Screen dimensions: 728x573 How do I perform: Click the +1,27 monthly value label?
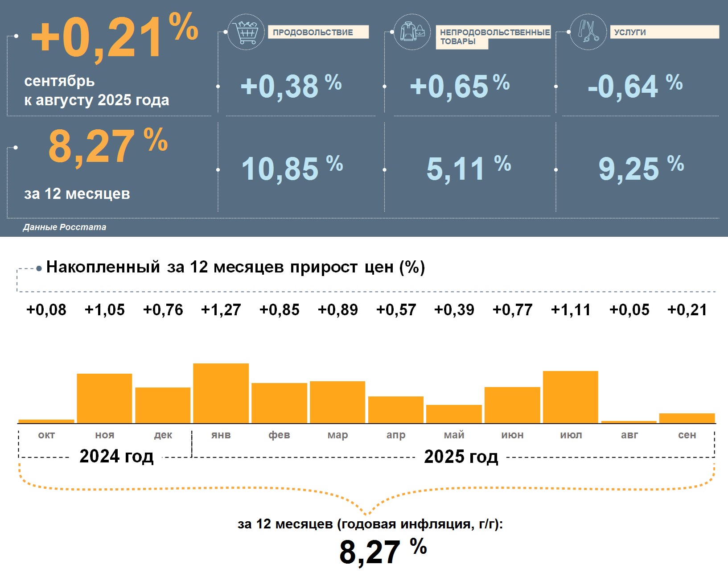click(x=221, y=309)
